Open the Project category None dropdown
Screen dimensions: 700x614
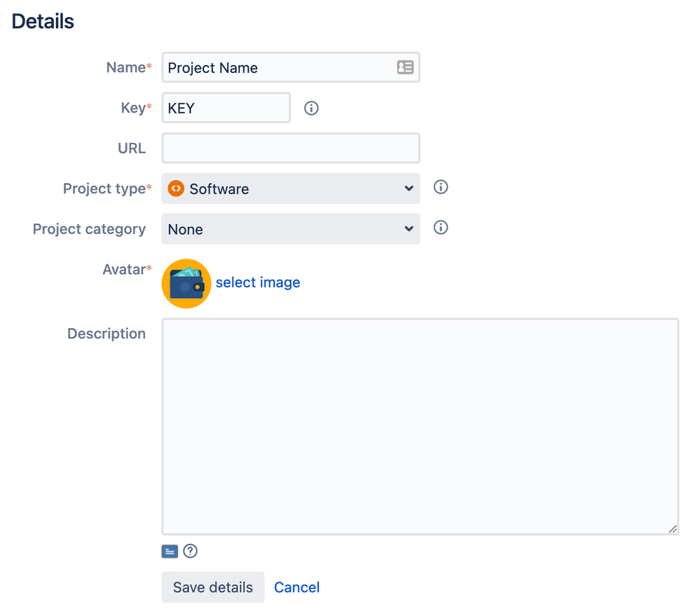(x=291, y=228)
